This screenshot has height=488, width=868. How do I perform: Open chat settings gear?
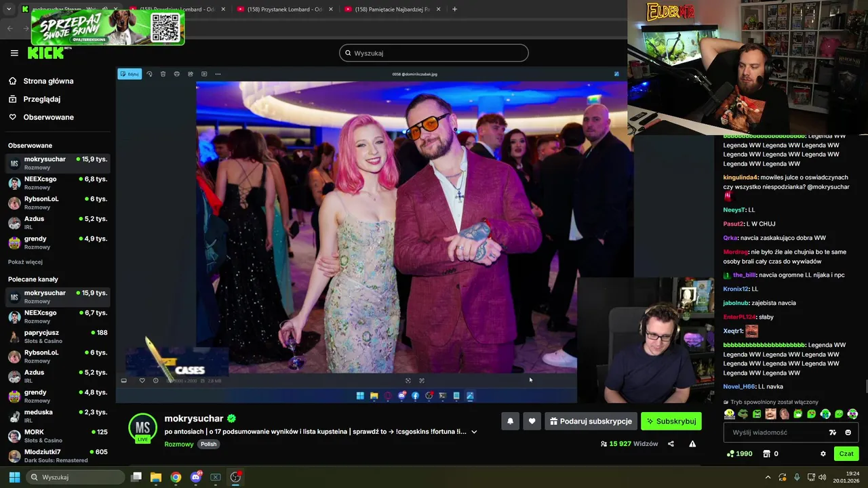point(823,453)
